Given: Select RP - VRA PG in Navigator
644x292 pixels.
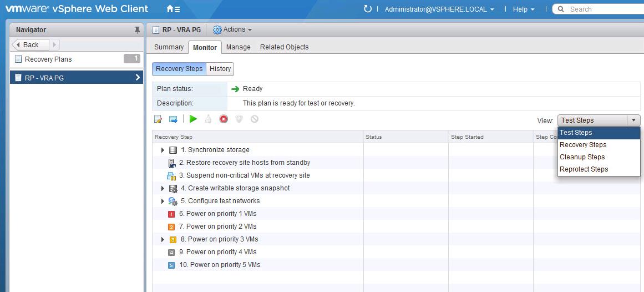Looking at the screenshot, I should coord(77,77).
